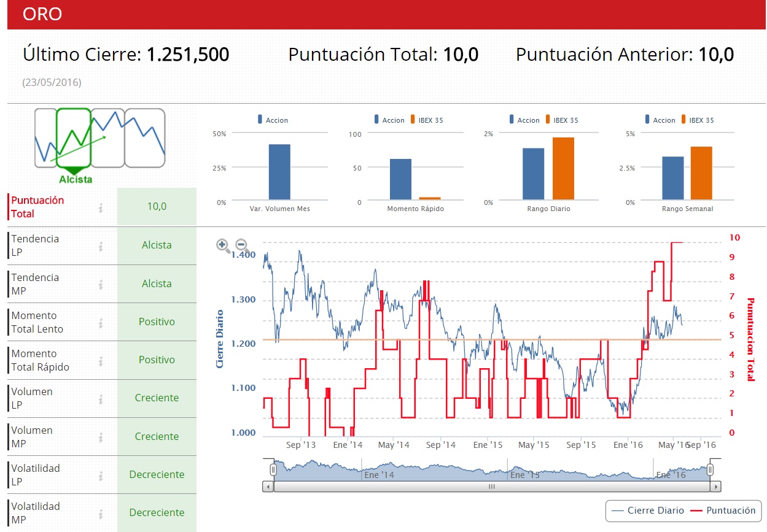Toggle IBEX 35 legend in Momento Rápido chart
Screen dimensions: 767x532
[426, 120]
